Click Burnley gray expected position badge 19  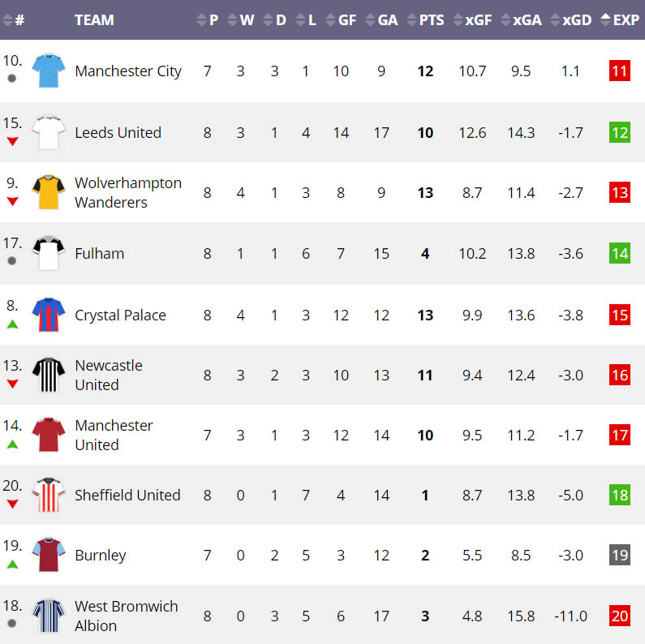point(620,555)
